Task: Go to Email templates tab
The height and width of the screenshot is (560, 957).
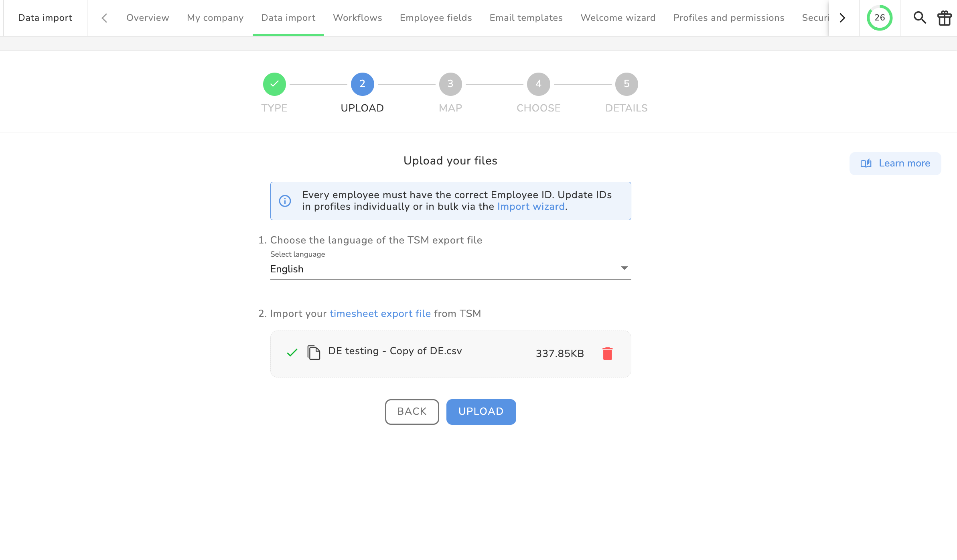Action: 526,18
